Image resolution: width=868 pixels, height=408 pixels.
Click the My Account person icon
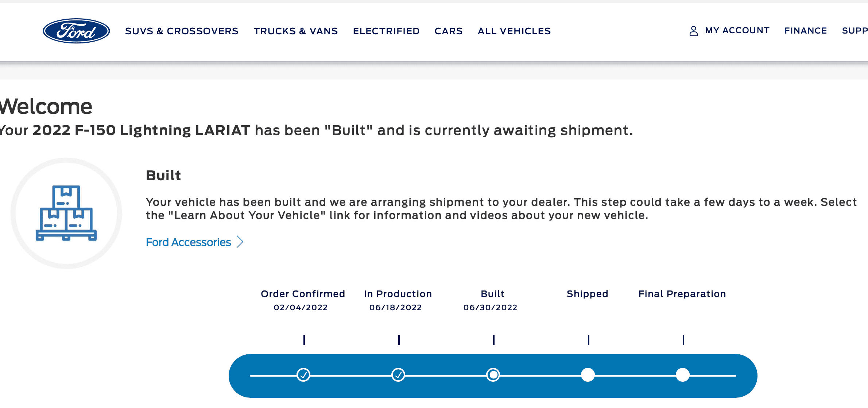pos(693,31)
